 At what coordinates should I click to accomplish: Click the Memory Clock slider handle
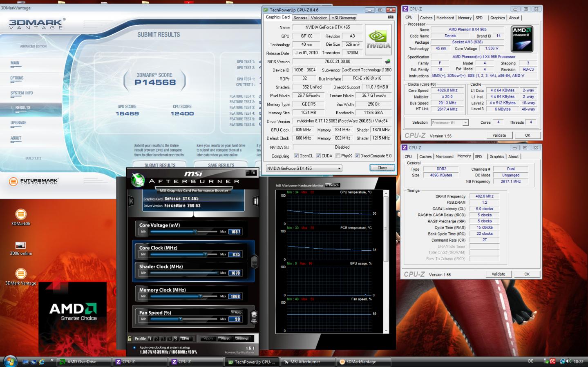201,296
